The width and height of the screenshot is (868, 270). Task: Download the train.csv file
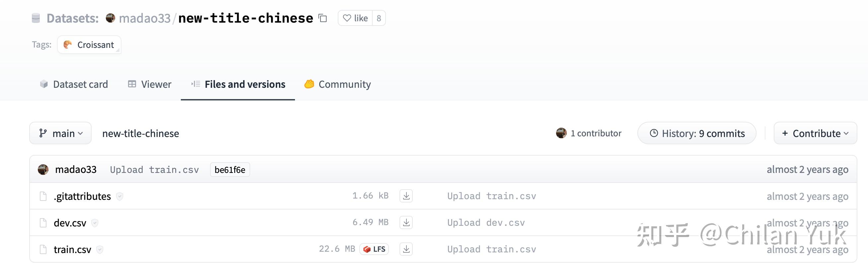406,249
